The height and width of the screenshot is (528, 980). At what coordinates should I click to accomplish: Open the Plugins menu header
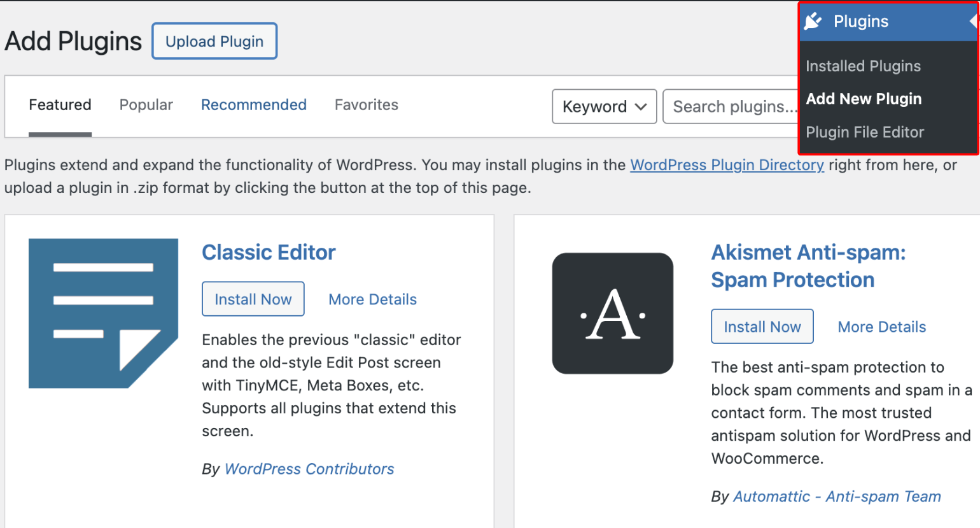[x=888, y=22]
